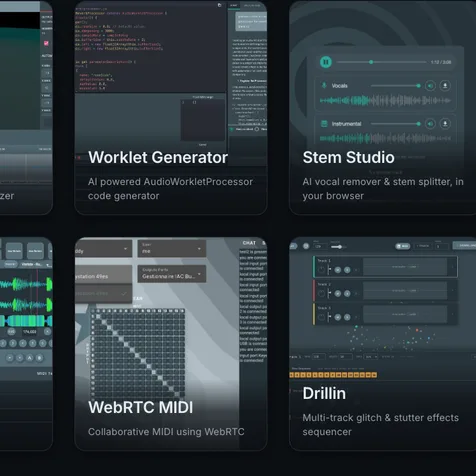Screen dimensions: 476x476
Task: Click the Vocals microphone icon
Action: coord(324,86)
